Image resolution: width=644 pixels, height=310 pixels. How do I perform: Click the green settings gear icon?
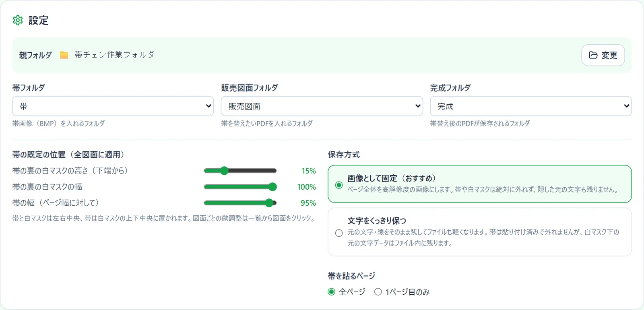tap(18, 20)
